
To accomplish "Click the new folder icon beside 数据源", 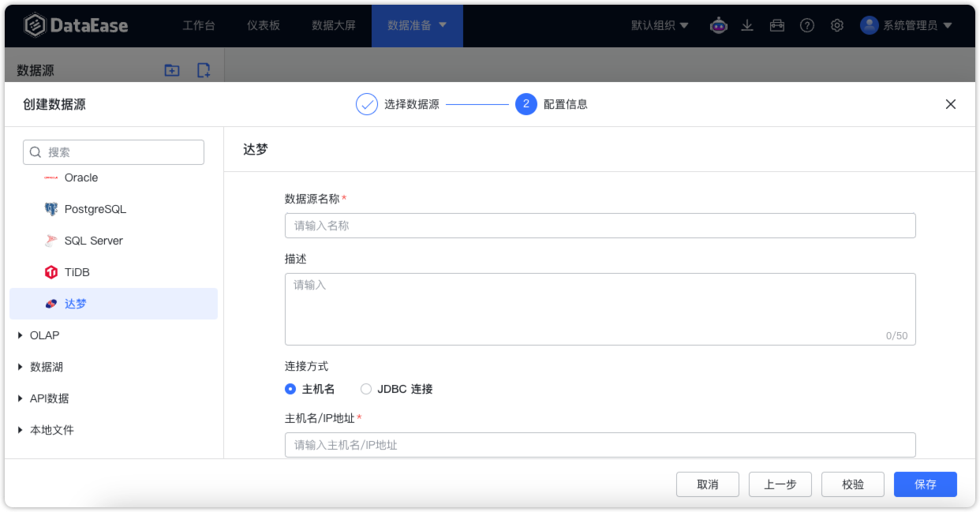I will [171, 70].
